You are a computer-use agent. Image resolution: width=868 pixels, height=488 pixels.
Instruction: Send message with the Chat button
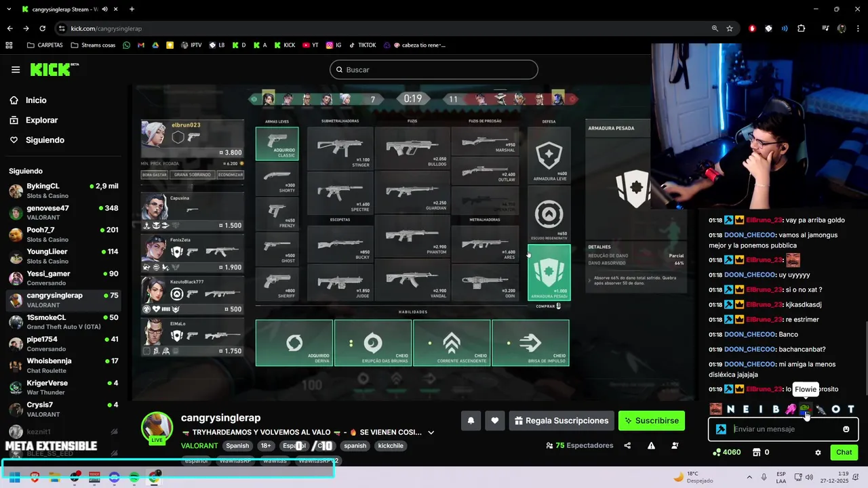coord(844,452)
